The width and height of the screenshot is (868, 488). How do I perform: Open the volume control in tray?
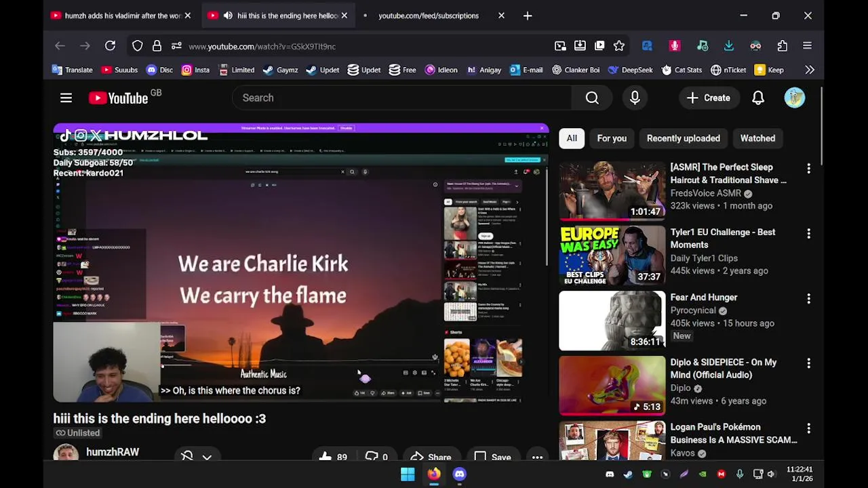[772, 474]
